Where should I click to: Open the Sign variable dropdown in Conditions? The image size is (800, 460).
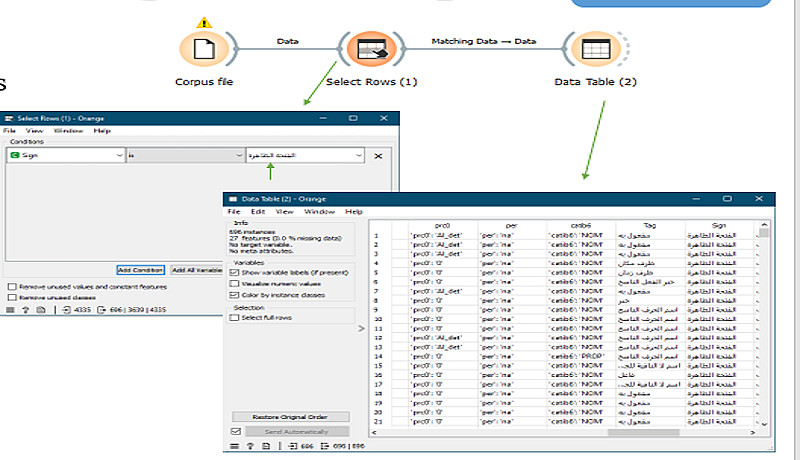[x=66, y=155]
